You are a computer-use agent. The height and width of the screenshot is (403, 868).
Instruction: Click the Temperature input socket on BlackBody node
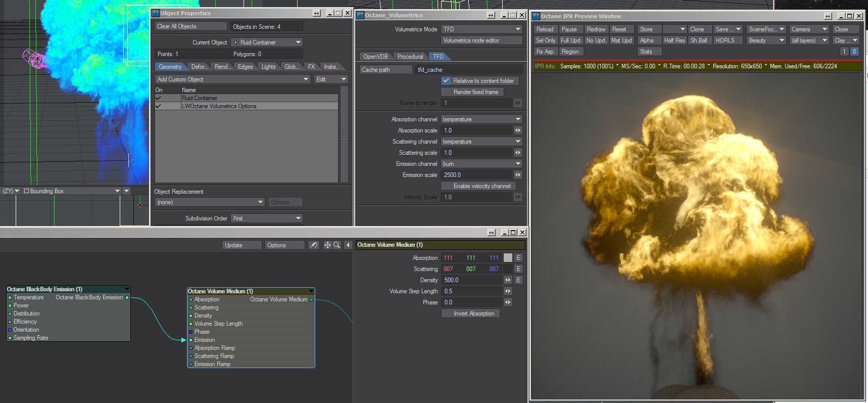pos(10,297)
